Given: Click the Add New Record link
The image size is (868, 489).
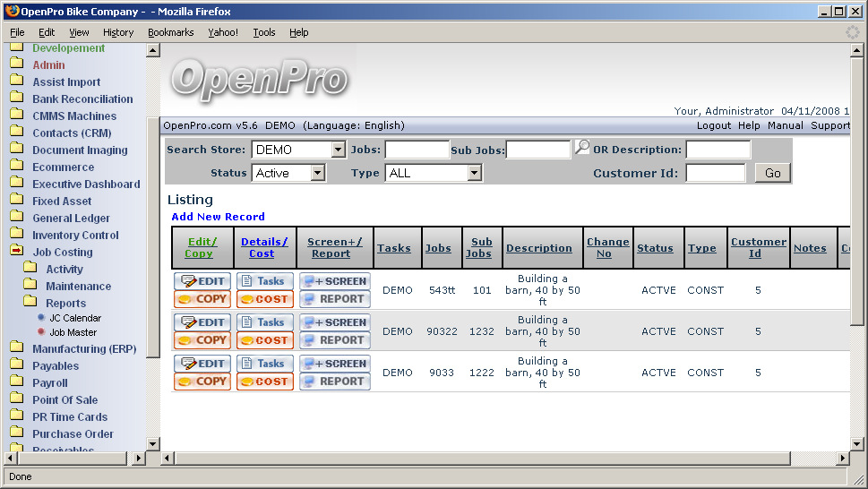Looking at the screenshot, I should coord(219,217).
